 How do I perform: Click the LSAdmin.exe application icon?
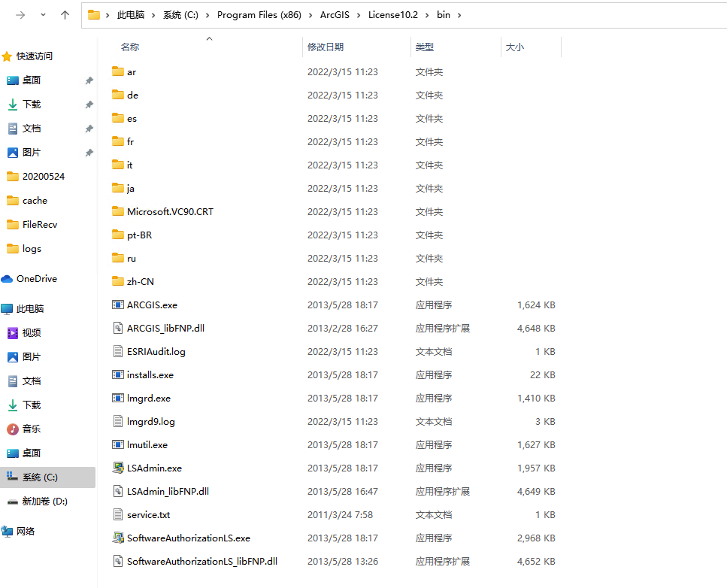[x=117, y=468]
